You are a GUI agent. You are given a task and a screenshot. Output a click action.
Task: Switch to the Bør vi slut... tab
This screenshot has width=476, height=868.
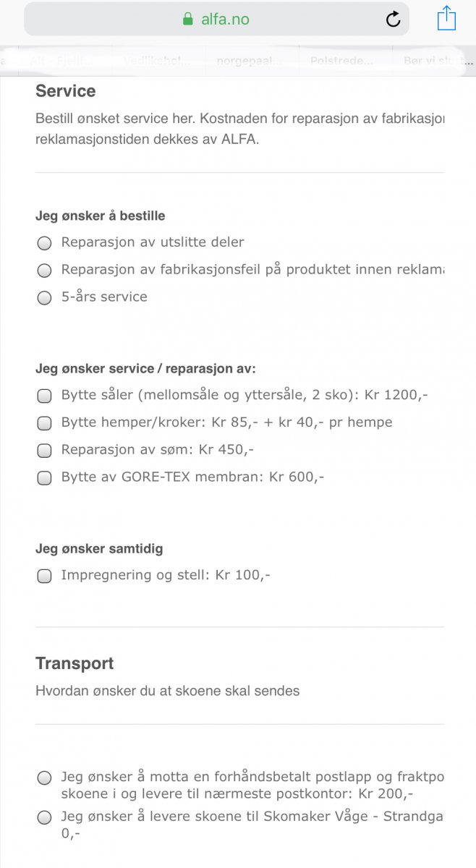(434, 61)
